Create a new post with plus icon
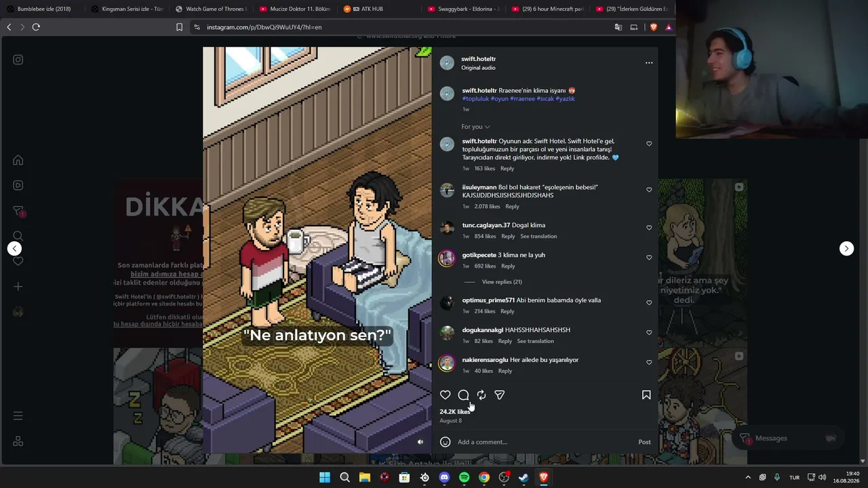 [x=18, y=287]
